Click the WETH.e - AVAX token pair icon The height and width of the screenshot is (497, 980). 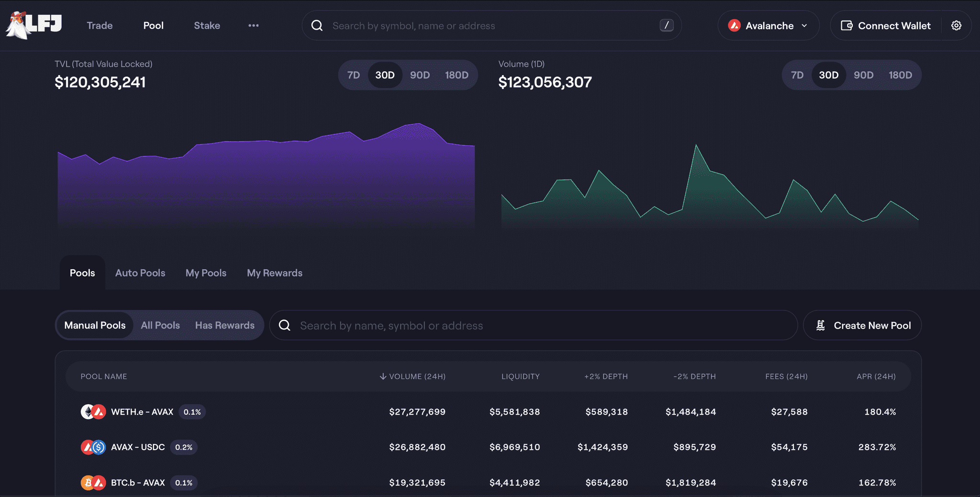[x=93, y=412]
